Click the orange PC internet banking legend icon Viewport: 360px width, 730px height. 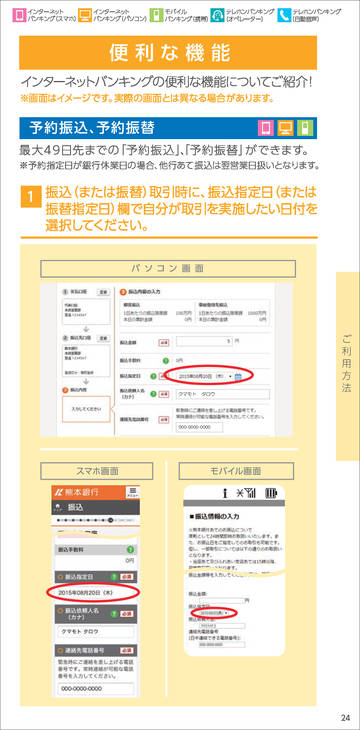84,15
